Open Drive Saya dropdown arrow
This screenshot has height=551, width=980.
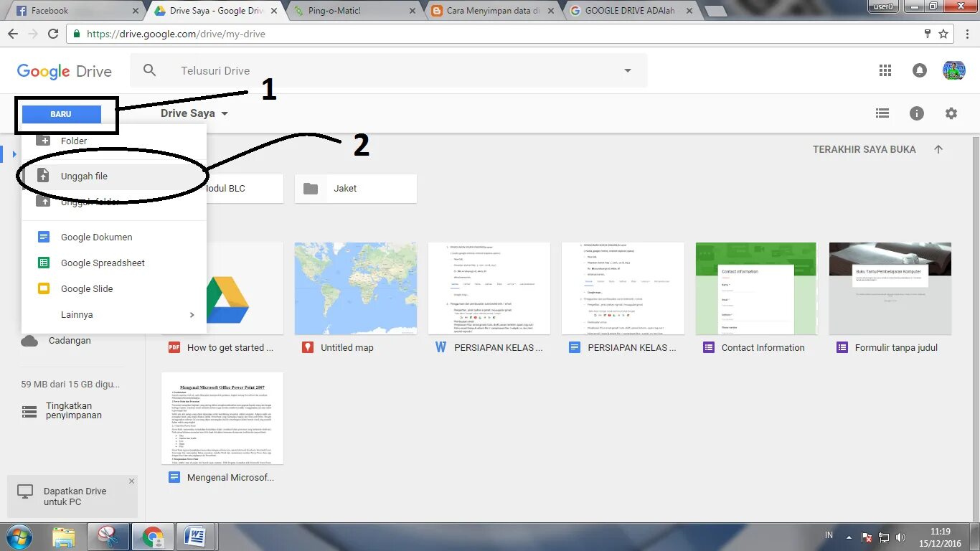click(225, 113)
